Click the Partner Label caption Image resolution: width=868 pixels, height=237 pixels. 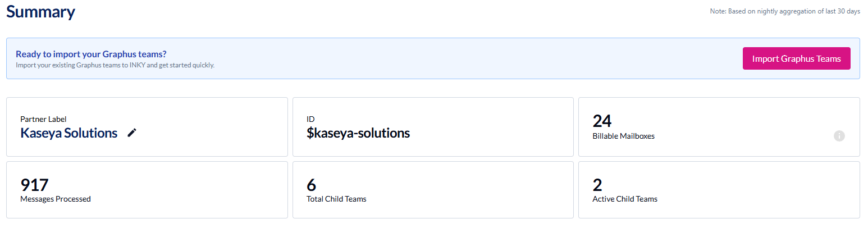point(43,119)
